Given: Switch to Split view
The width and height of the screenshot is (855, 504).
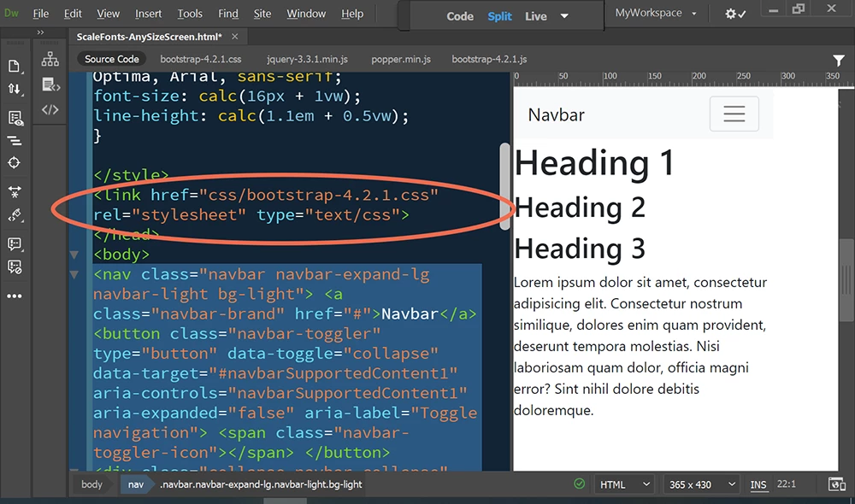Looking at the screenshot, I should pyautogui.click(x=499, y=16).
